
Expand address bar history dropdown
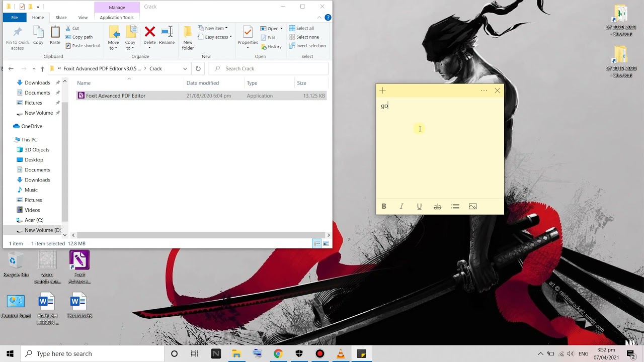(185, 68)
